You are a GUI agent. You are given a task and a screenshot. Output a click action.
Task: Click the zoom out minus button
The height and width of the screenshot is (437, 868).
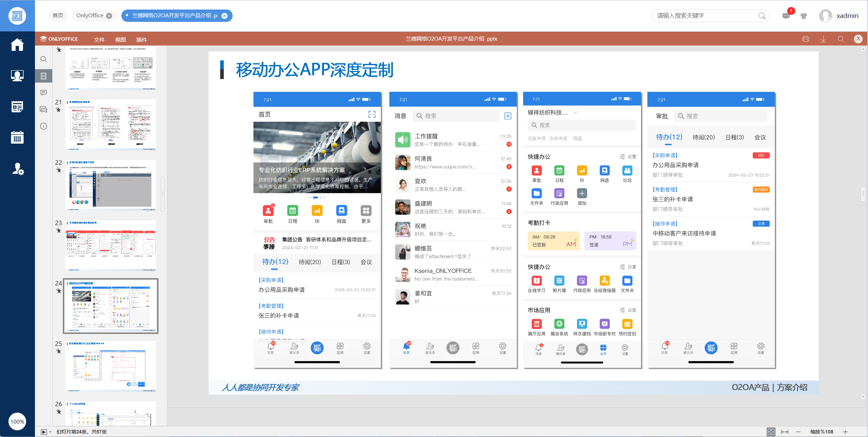point(798,432)
